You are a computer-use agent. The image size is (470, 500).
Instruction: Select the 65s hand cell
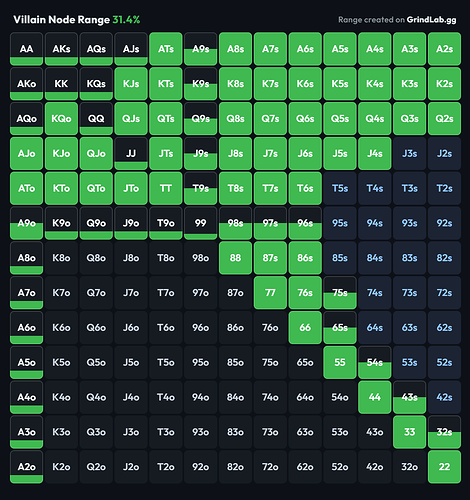tap(340, 327)
